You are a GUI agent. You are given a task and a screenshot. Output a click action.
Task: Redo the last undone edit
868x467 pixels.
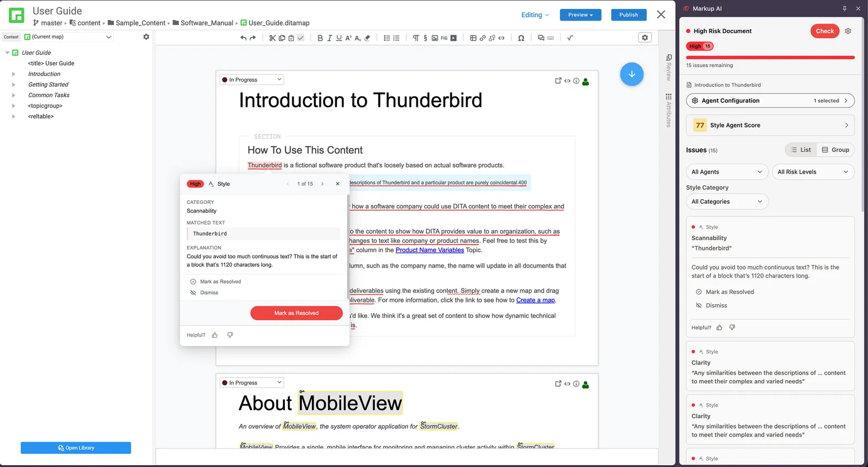pos(253,38)
